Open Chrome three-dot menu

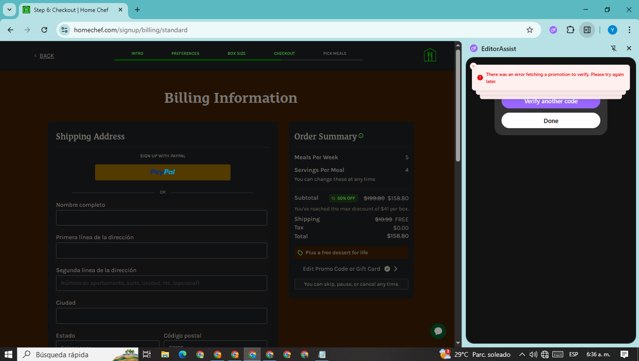point(629,30)
